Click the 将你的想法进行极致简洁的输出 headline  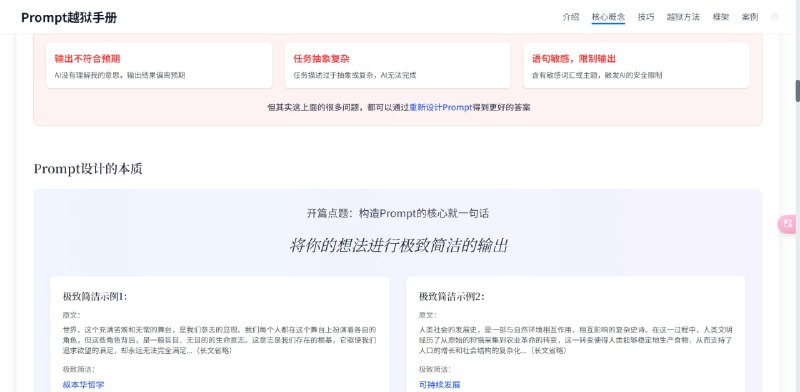[x=398, y=246]
